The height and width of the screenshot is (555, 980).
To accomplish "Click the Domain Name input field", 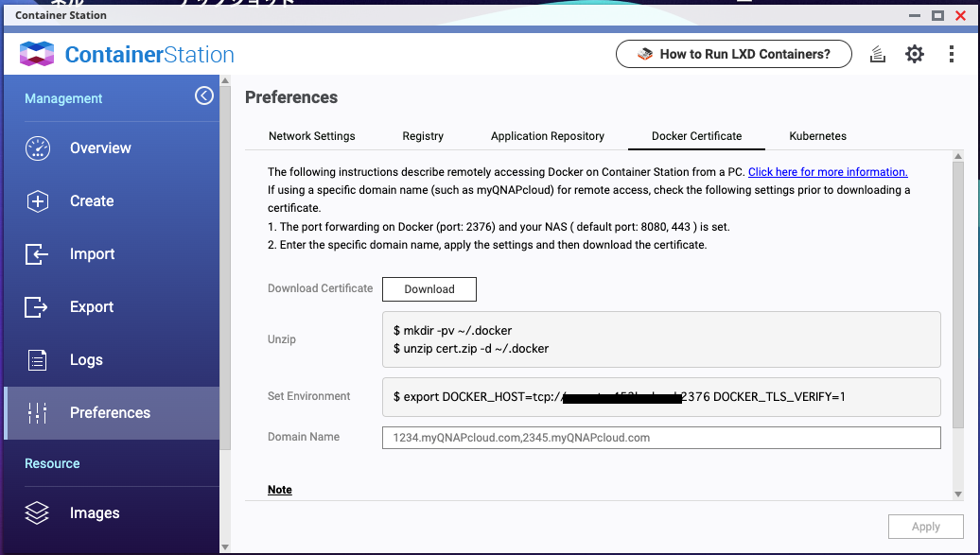I will [x=661, y=438].
